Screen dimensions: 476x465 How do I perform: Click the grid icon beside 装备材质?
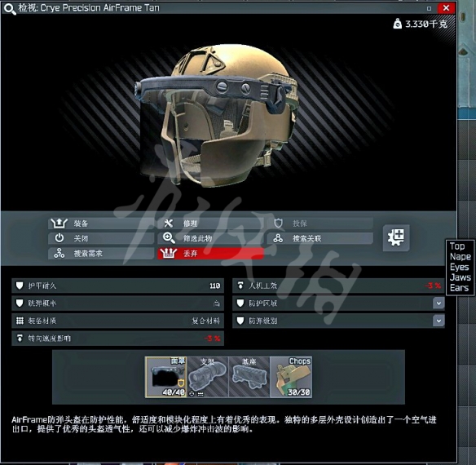coord(20,321)
